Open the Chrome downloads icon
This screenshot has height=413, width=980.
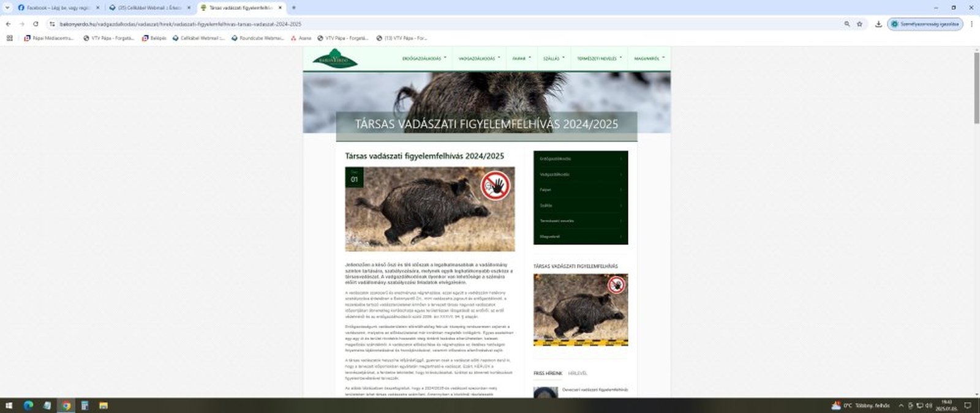pyautogui.click(x=878, y=24)
